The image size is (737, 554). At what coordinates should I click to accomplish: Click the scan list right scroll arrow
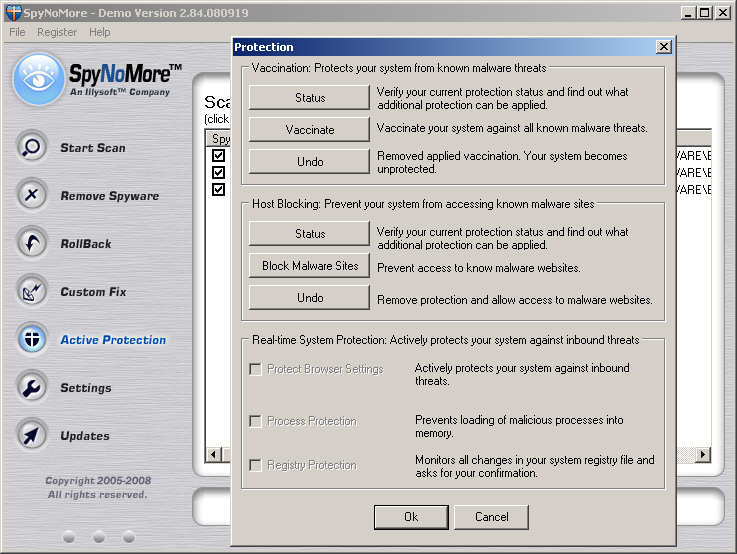click(x=703, y=454)
